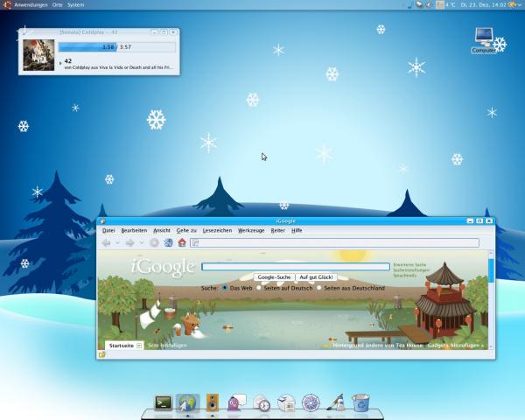This screenshot has height=420, width=525.
Task: Click the Sonata song progress bar
Action: (x=117, y=46)
